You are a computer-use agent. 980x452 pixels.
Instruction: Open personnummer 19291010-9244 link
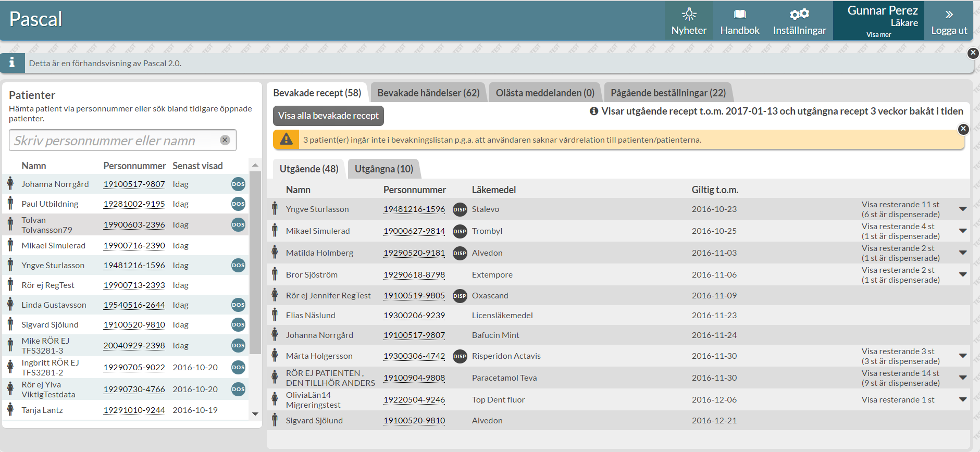[134, 410]
